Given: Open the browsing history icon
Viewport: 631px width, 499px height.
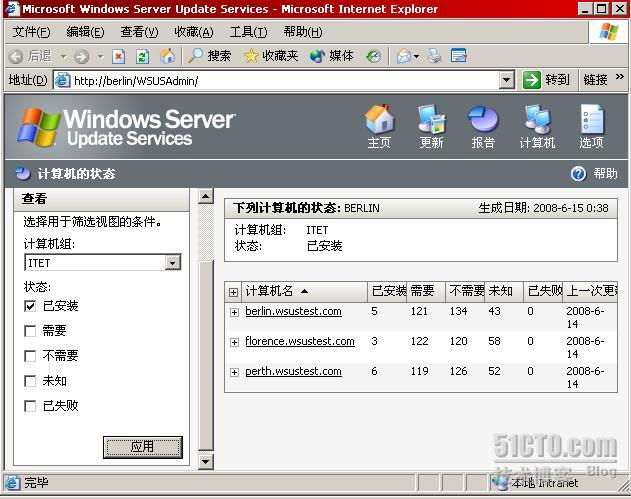Looking at the screenshot, I should point(373,56).
